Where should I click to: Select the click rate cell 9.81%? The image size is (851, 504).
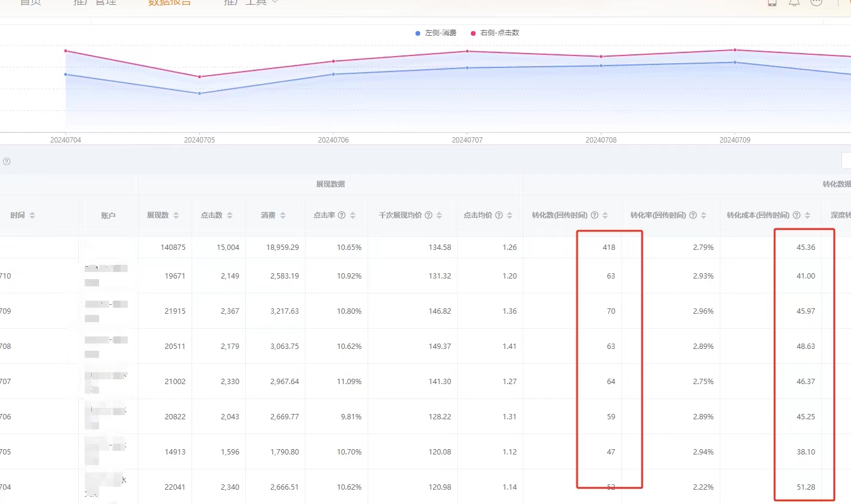pyautogui.click(x=351, y=417)
